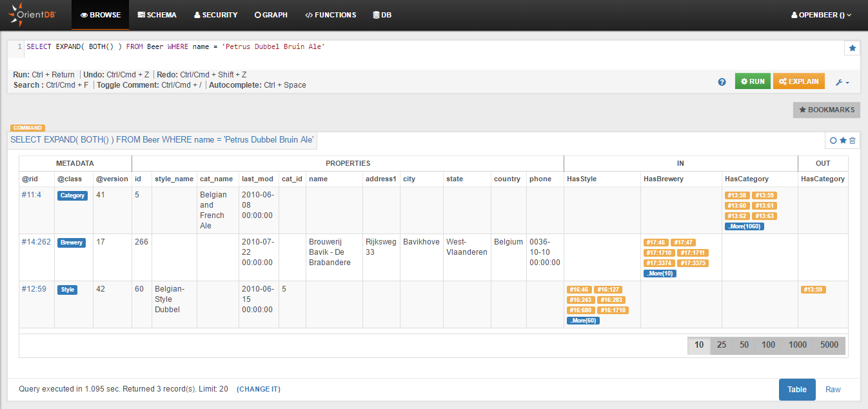Switch results to Table view
This screenshot has width=868, height=409.
point(796,390)
